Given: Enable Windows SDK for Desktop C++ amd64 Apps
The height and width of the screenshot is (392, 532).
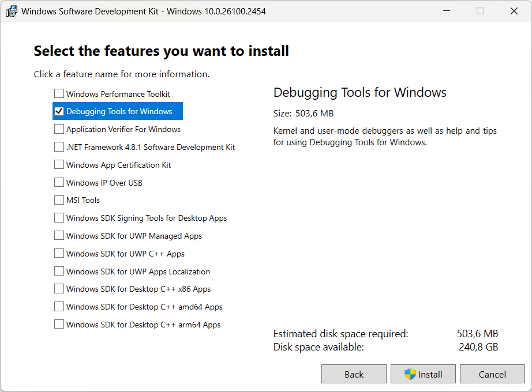Looking at the screenshot, I should (x=59, y=306).
